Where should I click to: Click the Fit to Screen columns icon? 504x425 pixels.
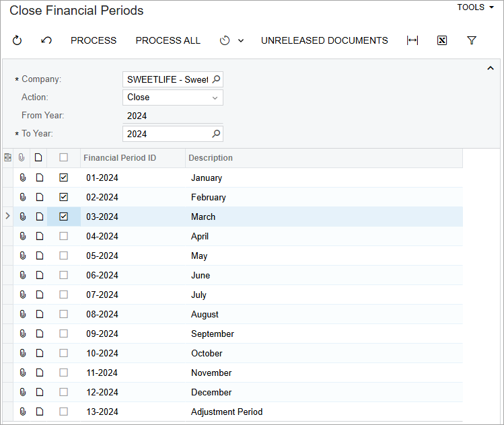412,40
